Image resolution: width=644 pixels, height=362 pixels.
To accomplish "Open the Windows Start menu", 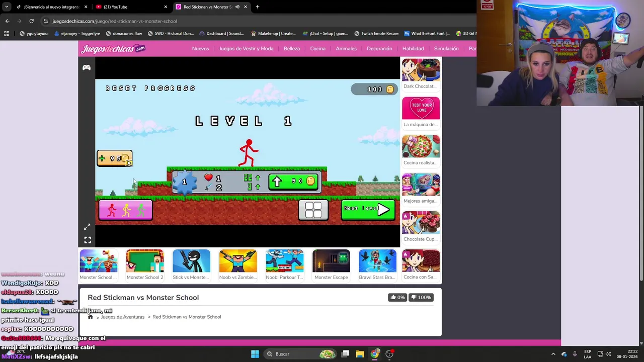I will click(255, 354).
